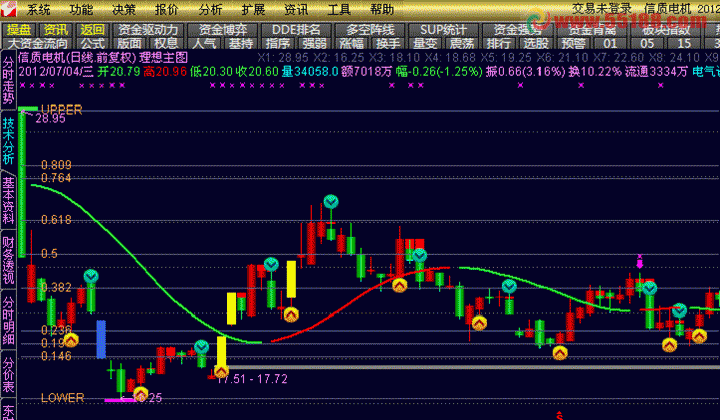Click the 28.95 high price label
The image size is (720, 420).
(x=51, y=118)
